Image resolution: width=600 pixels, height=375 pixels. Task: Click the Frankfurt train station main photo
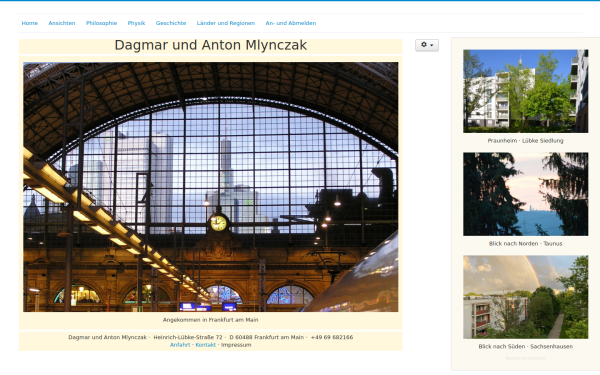(210, 187)
